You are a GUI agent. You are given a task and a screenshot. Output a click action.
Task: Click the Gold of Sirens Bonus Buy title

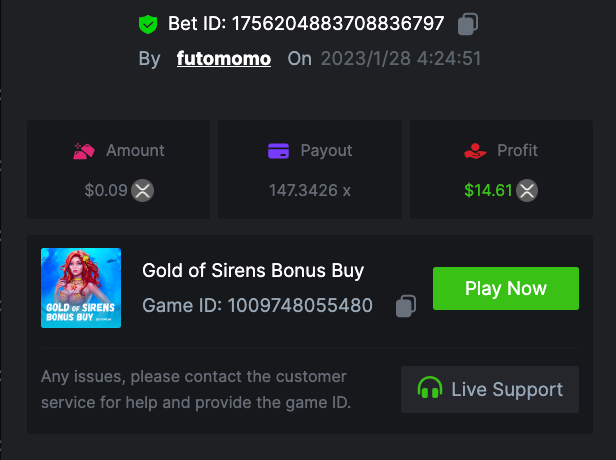(x=253, y=270)
